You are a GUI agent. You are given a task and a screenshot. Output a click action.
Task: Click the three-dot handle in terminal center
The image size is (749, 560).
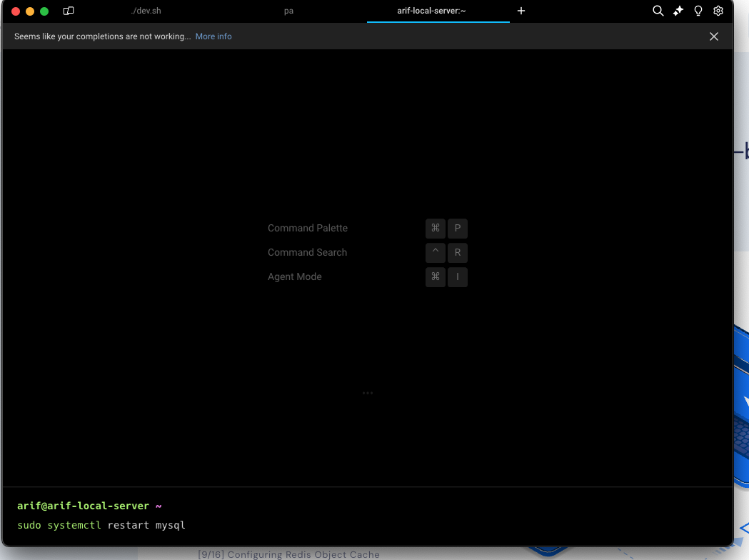pyautogui.click(x=368, y=393)
